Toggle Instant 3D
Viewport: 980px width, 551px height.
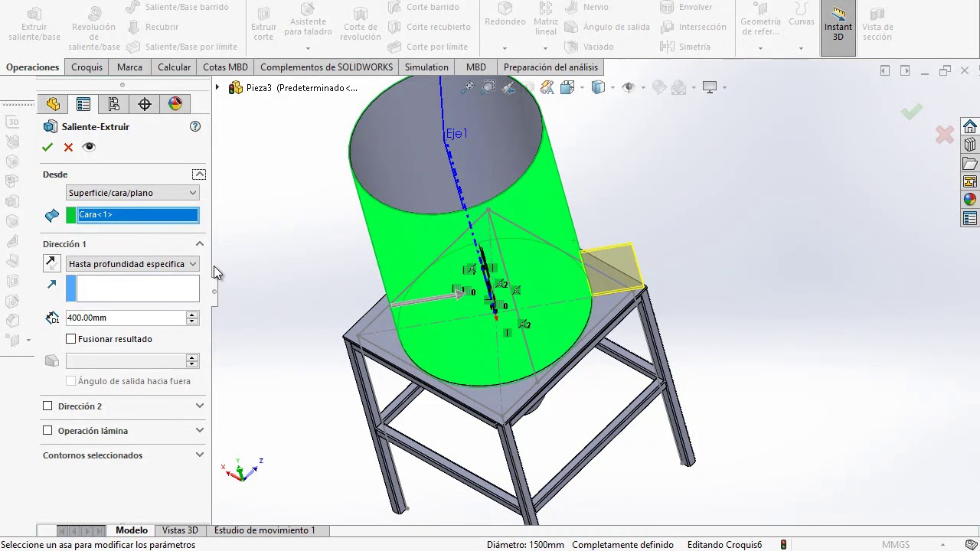pos(838,28)
